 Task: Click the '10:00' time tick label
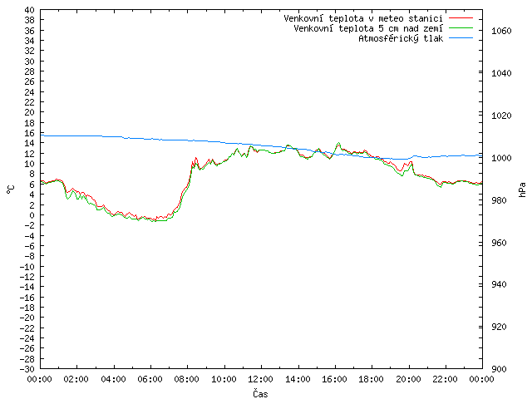[x=224, y=379]
